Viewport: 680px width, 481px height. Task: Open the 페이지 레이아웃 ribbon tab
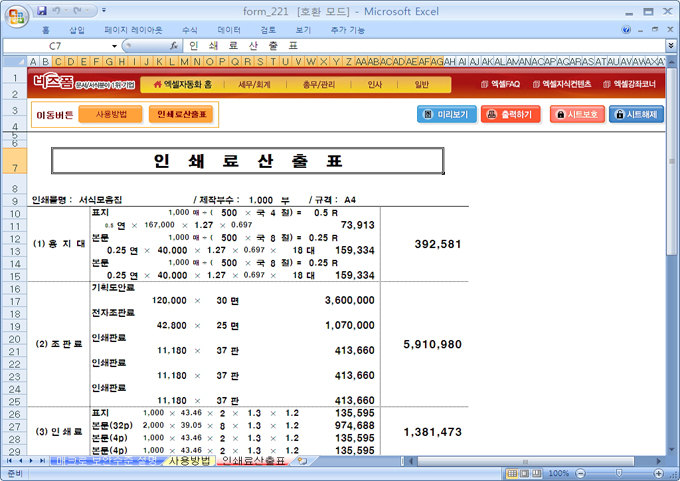[133, 30]
